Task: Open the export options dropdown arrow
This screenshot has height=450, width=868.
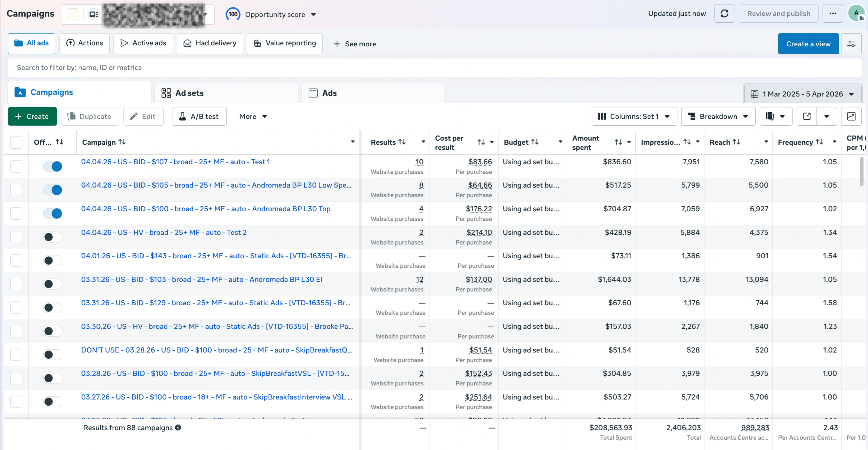Action: coord(826,116)
